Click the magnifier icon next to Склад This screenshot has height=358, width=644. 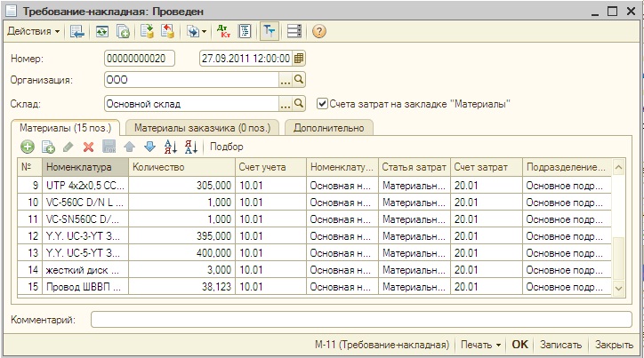(299, 103)
